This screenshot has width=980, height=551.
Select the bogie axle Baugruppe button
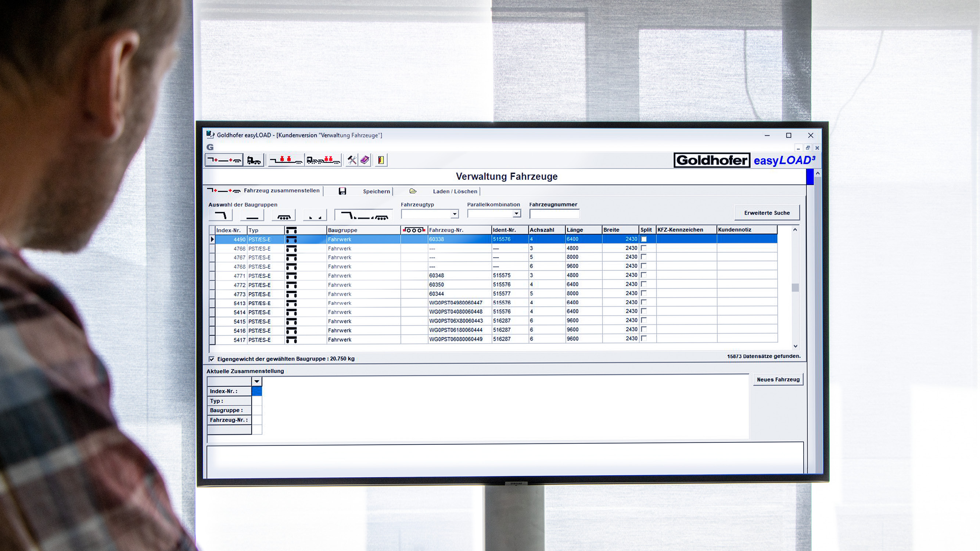pos(284,216)
